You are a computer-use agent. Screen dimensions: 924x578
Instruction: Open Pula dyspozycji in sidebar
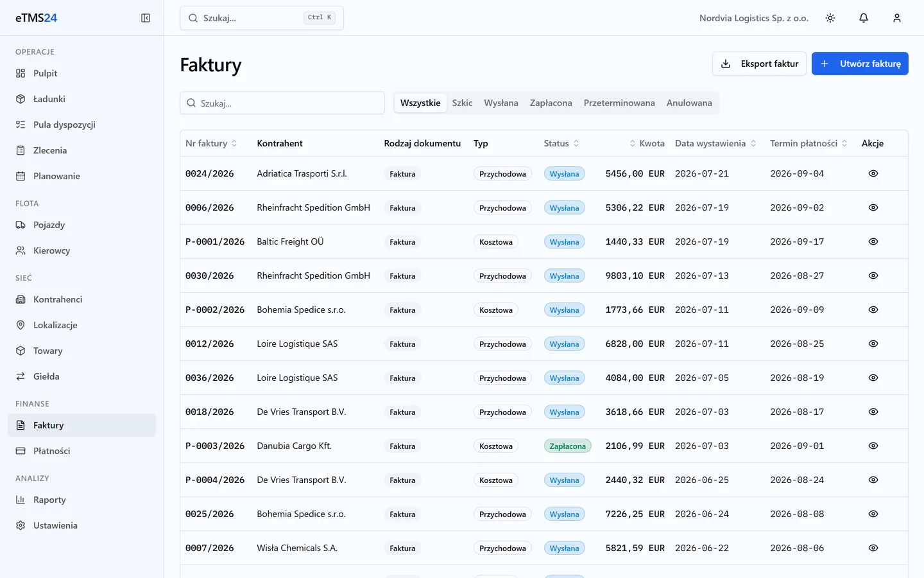tap(81, 125)
